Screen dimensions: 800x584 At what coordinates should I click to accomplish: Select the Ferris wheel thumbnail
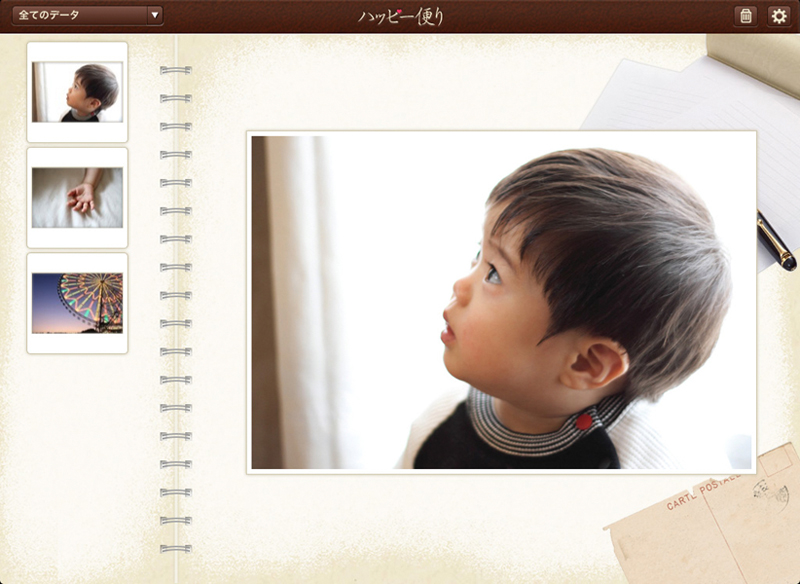77,303
